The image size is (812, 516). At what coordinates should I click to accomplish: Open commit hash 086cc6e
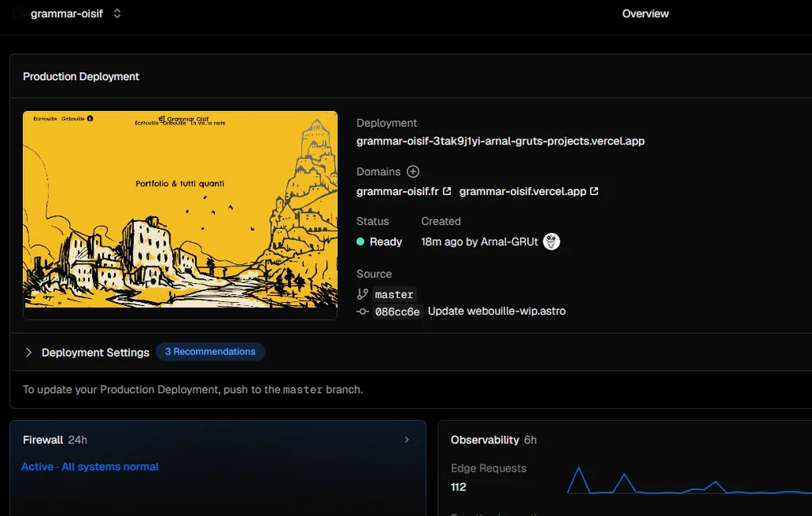tap(397, 312)
